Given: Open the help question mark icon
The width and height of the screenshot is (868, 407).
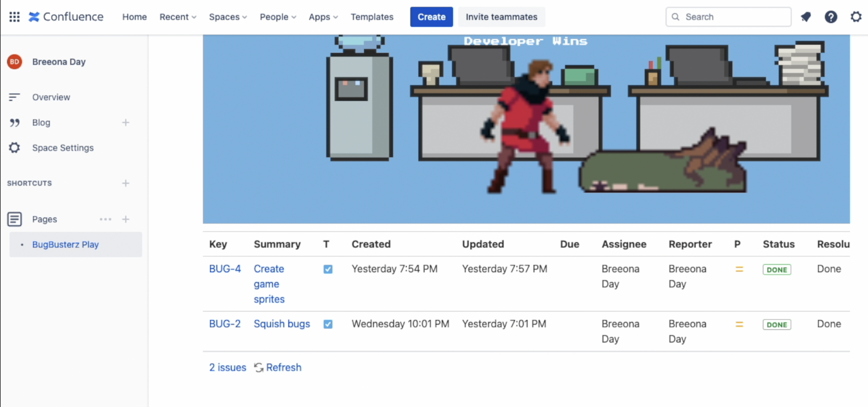Looking at the screenshot, I should (x=831, y=16).
